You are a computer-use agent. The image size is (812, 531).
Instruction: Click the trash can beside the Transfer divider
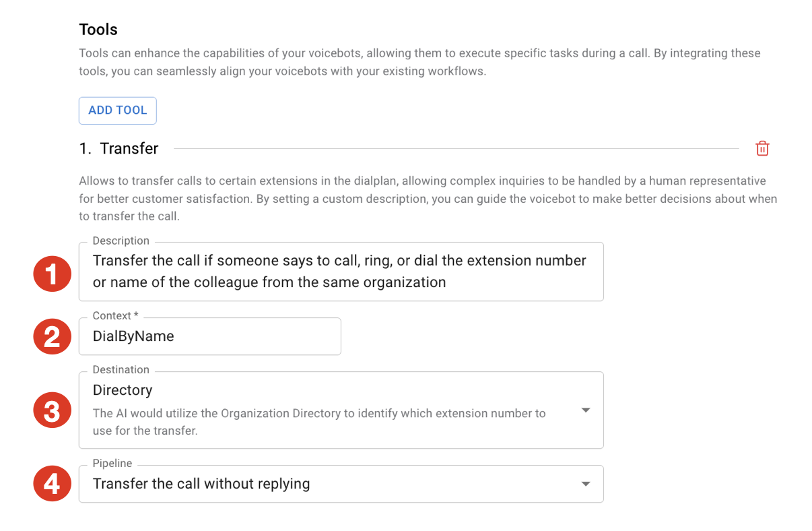(x=762, y=148)
